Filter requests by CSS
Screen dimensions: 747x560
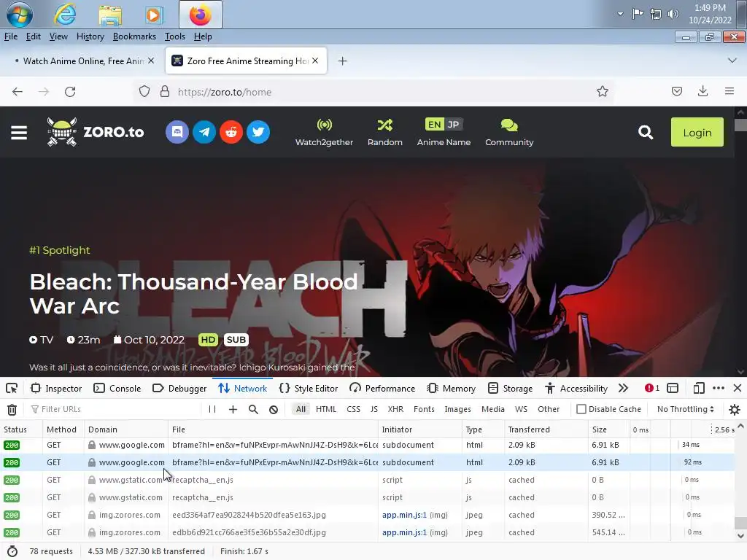(x=354, y=410)
